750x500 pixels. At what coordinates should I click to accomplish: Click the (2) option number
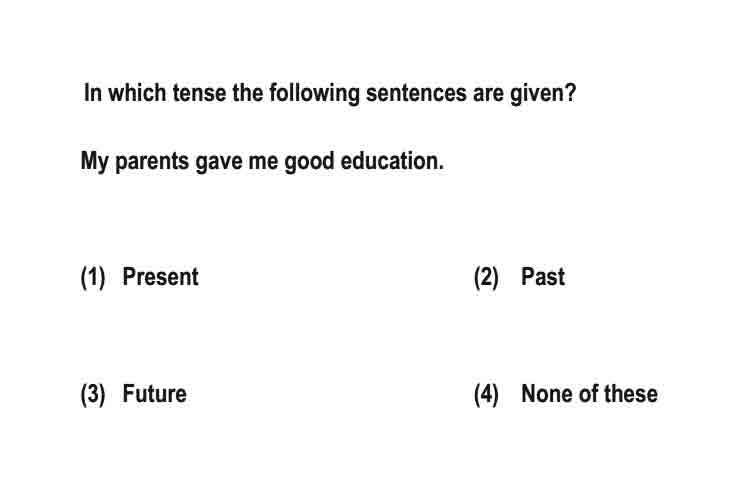pos(486,277)
